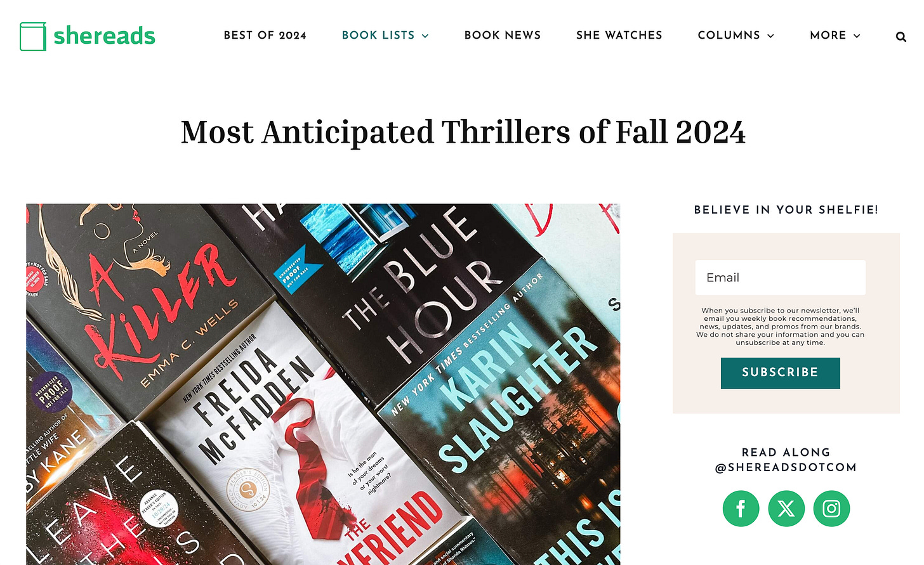
Task: Open the Book News menu item
Action: 503,36
